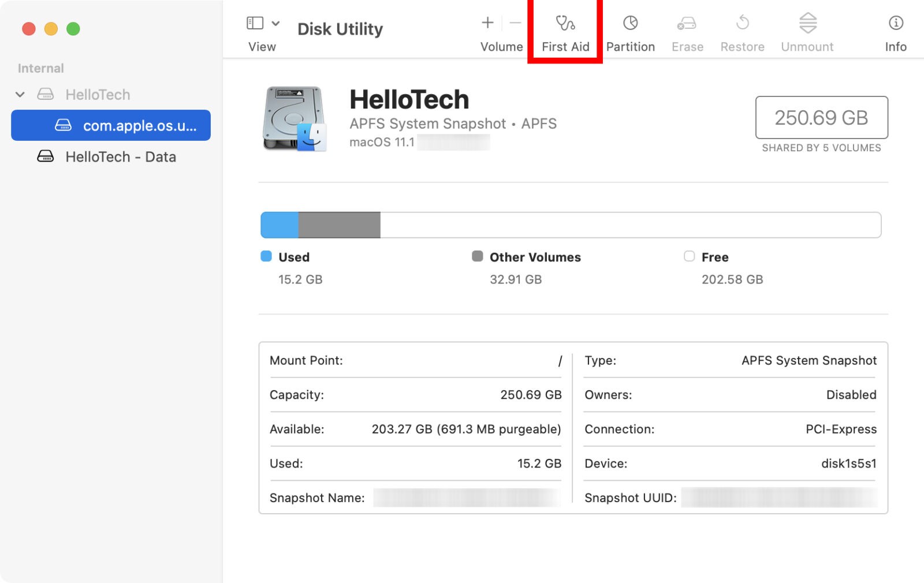Click the View sidebar icon
The image size is (924, 583).
pos(254,23)
